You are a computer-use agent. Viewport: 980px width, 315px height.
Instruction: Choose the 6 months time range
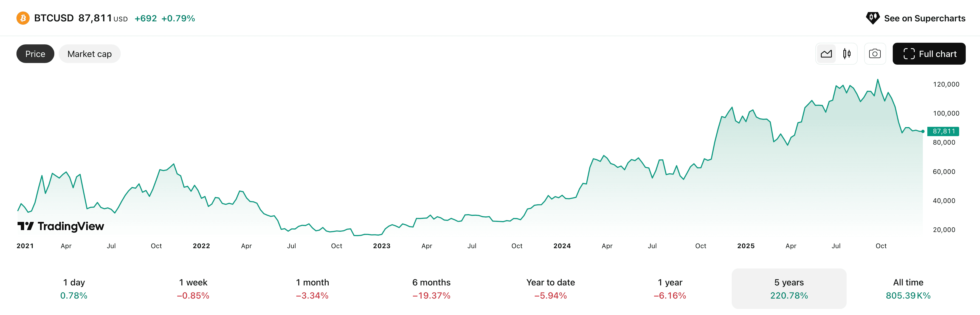click(431, 288)
